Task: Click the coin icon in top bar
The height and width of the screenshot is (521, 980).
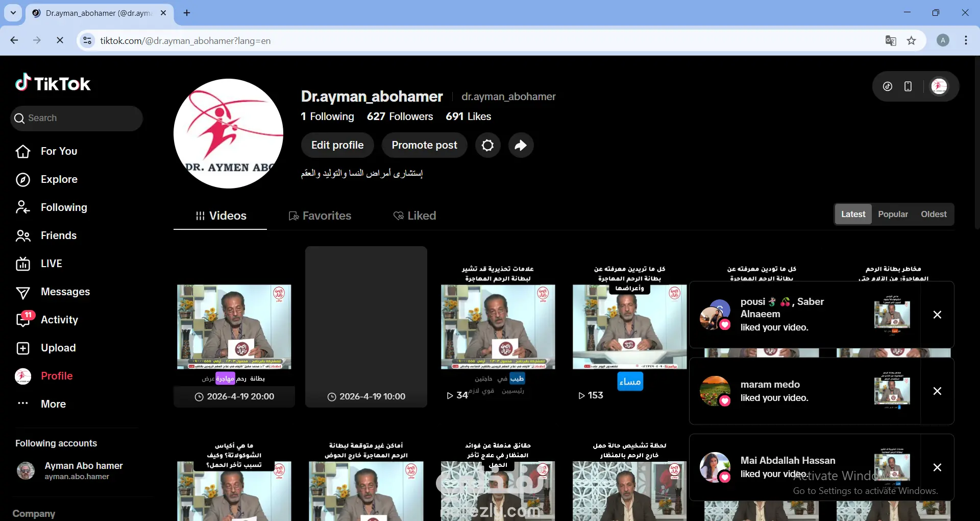Action: [888, 86]
